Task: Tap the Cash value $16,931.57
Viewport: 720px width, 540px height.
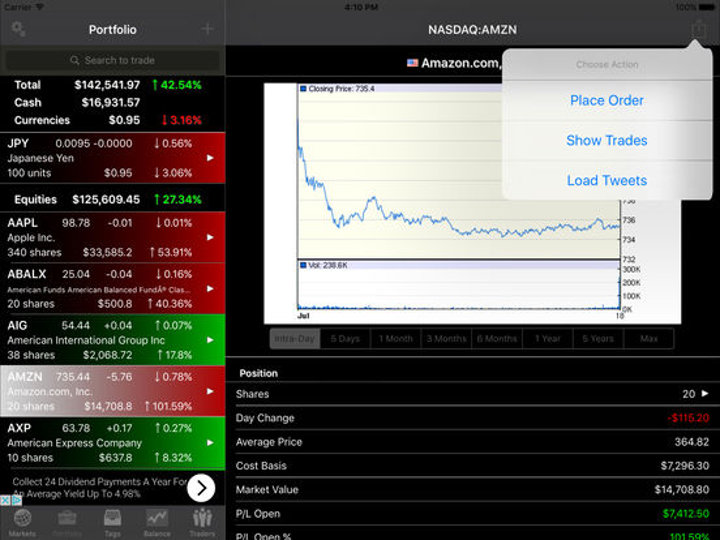Action: (111, 102)
